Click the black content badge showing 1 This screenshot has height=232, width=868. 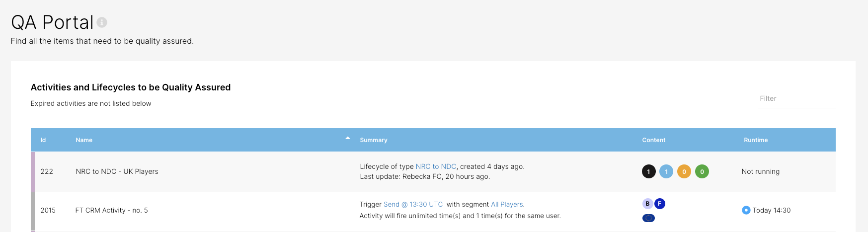pos(648,171)
